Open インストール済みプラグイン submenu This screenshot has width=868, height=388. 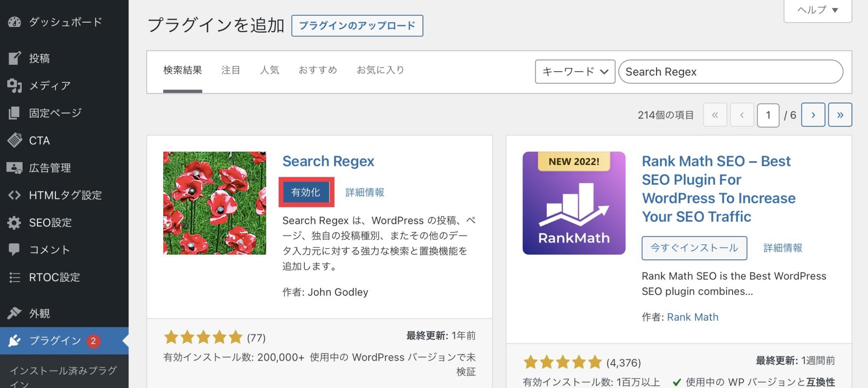(x=63, y=376)
